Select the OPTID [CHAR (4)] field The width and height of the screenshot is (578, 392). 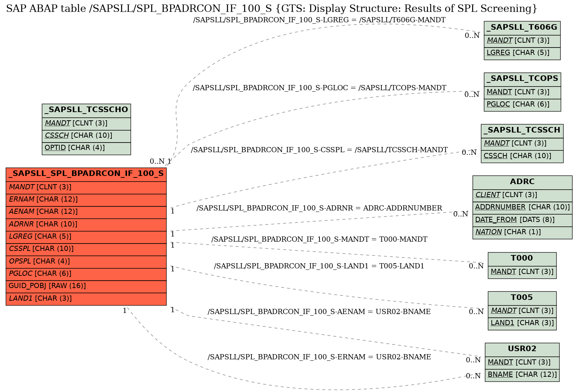86,148
